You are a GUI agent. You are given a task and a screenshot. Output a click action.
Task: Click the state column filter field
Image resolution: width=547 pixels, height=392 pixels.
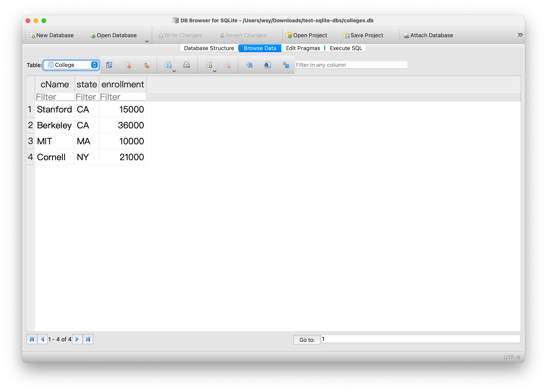coord(87,97)
